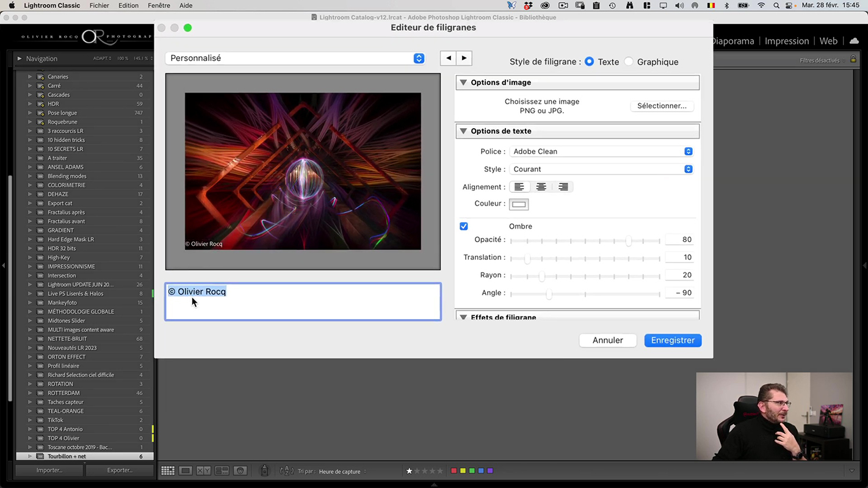Image resolution: width=868 pixels, height=488 pixels.
Task: Collapse the Options de texte section
Action: (463, 131)
